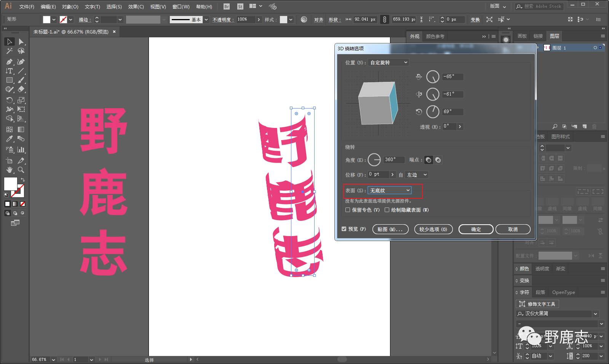Open the 位置 position dropdown
This screenshot has height=364, width=609.
(389, 62)
